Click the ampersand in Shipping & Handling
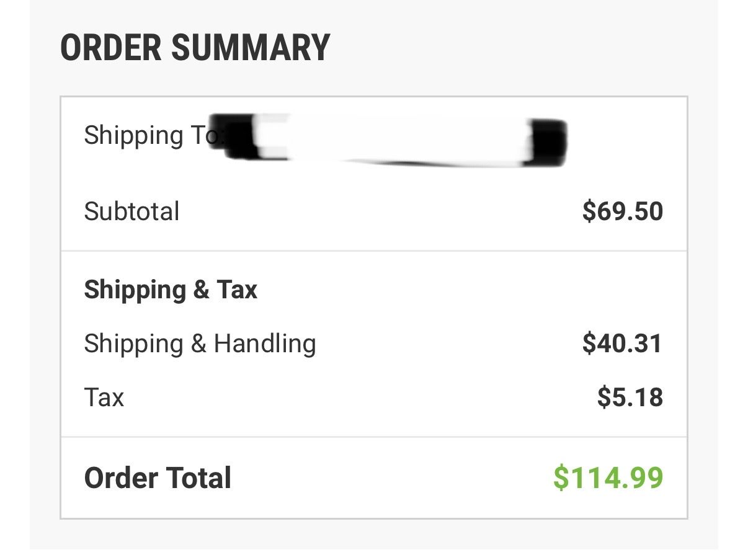This screenshot has width=748, height=560. [198, 344]
